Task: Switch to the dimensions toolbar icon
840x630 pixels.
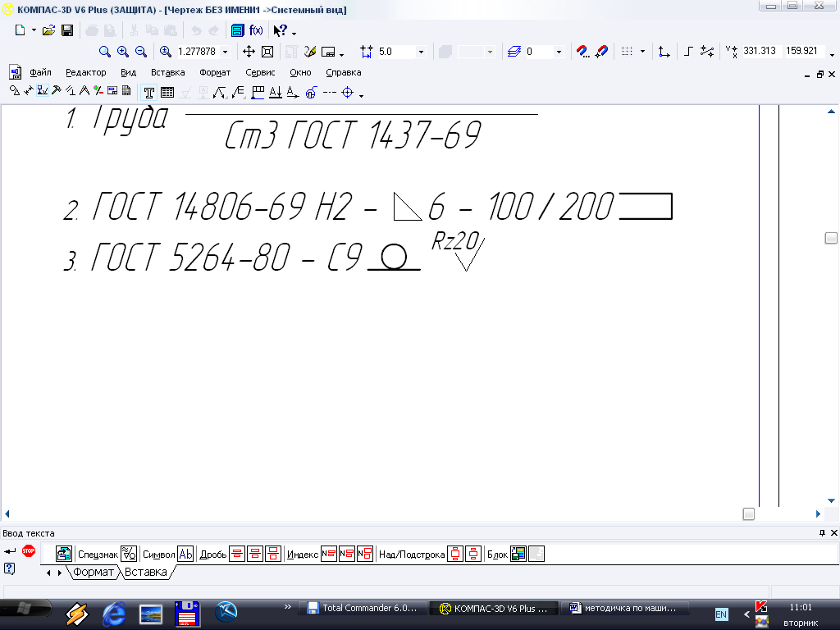Action: point(29,90)
